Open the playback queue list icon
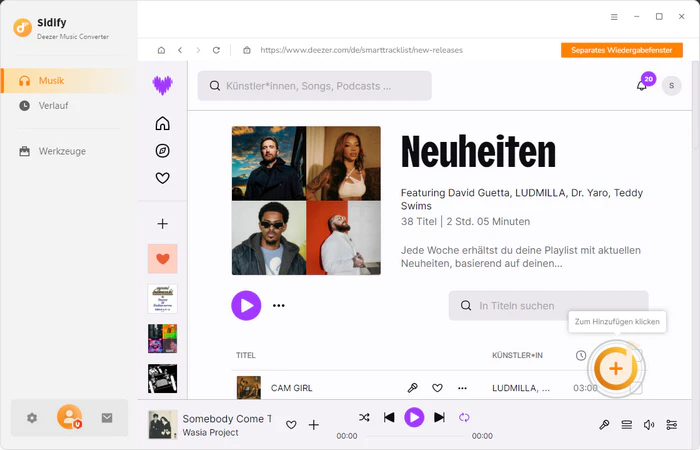Screen dimensions: 700x450 tap(627, 425)
